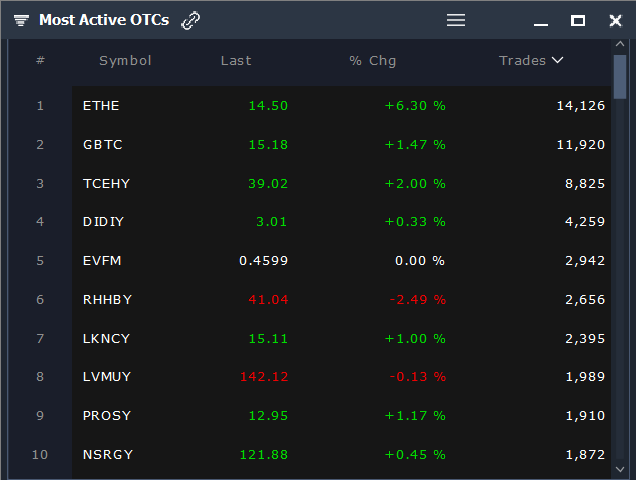Click the filter icon beside the title
The height and width of the screenshot is (480, 636).
point(21,20)
